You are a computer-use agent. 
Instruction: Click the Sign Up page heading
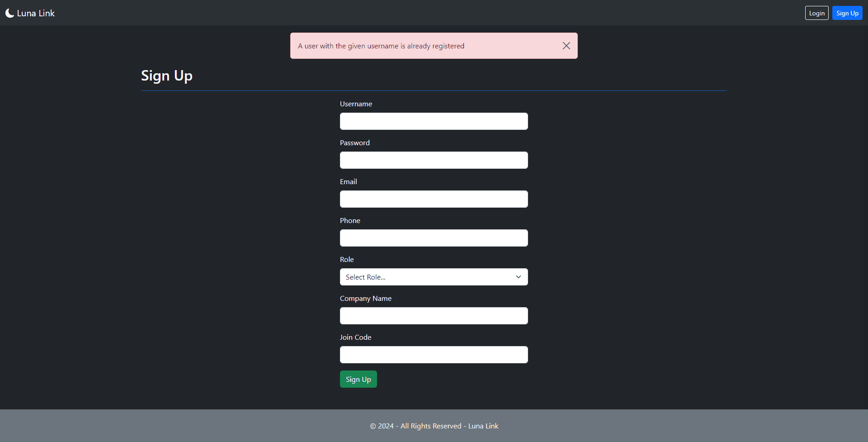click(x=167, y=76)
